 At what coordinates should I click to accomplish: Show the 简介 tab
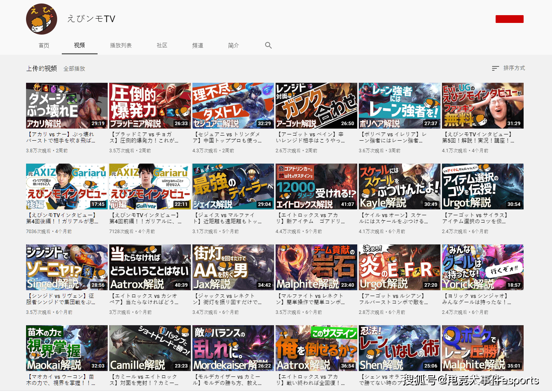click(x=234, y=45)
